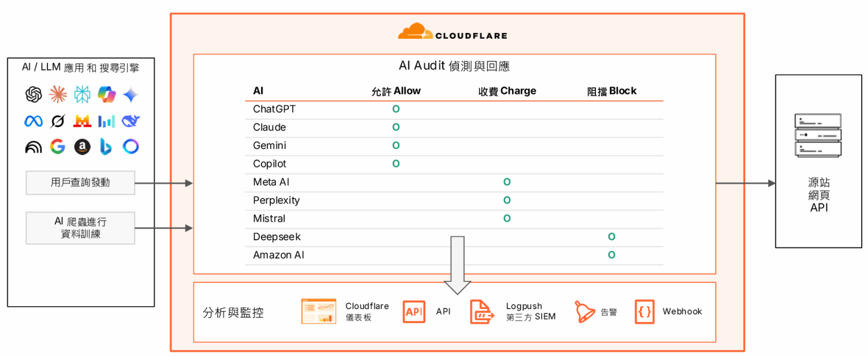Click the Microsoft Copilot colorful logo
The image size is (868, 356).
(x=106, y=94)
